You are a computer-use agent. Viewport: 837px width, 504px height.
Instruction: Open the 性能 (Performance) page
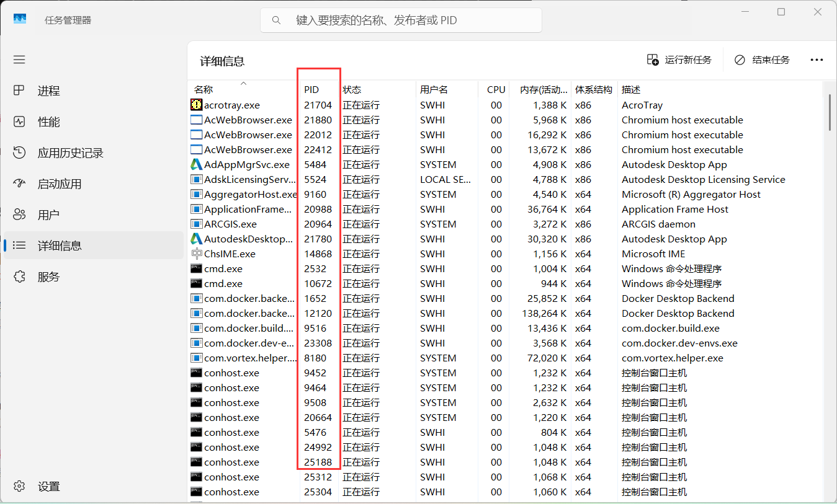coord(93,122)
